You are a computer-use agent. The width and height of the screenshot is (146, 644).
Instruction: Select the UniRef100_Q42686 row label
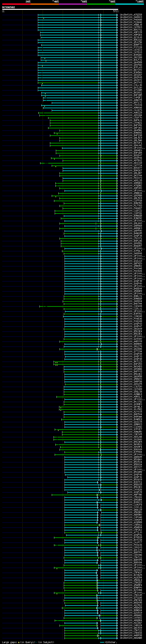[131, 349]
